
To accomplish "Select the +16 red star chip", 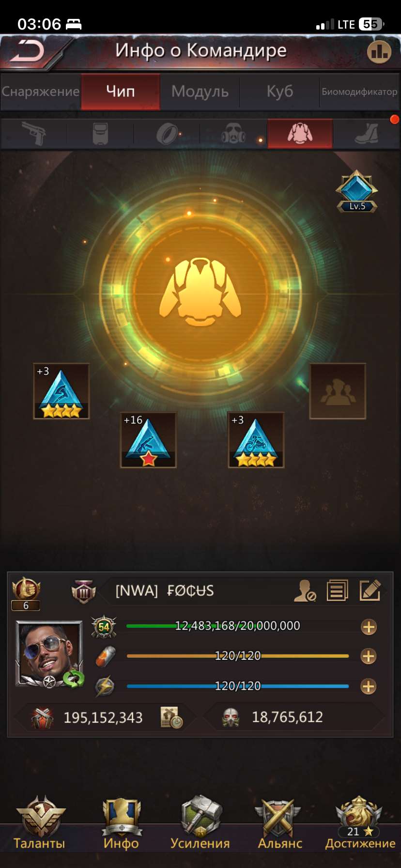I will pyautogui.click(x=148, y=440).
